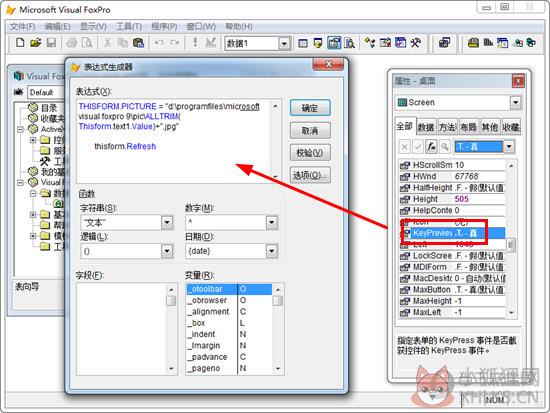Screen dimensions: 550x413
Task: Open the Screen object dropdown in Properties
Action: pos(515,102)
